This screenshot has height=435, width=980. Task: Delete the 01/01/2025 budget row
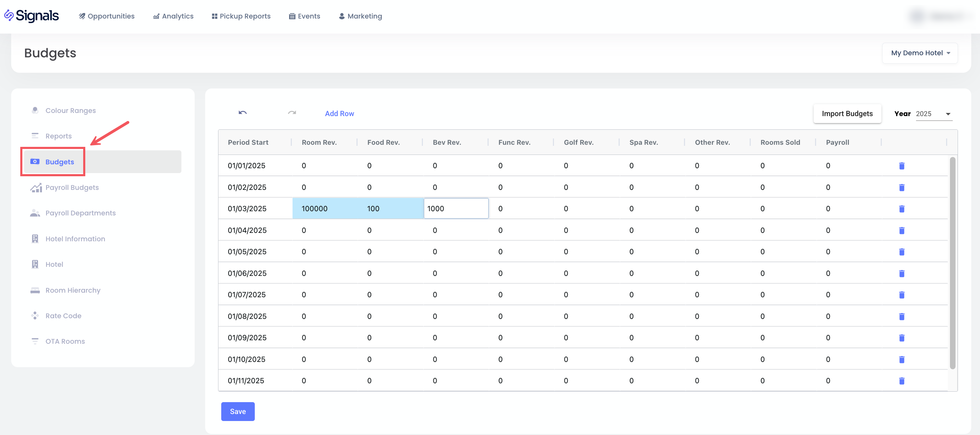[901, 166]
